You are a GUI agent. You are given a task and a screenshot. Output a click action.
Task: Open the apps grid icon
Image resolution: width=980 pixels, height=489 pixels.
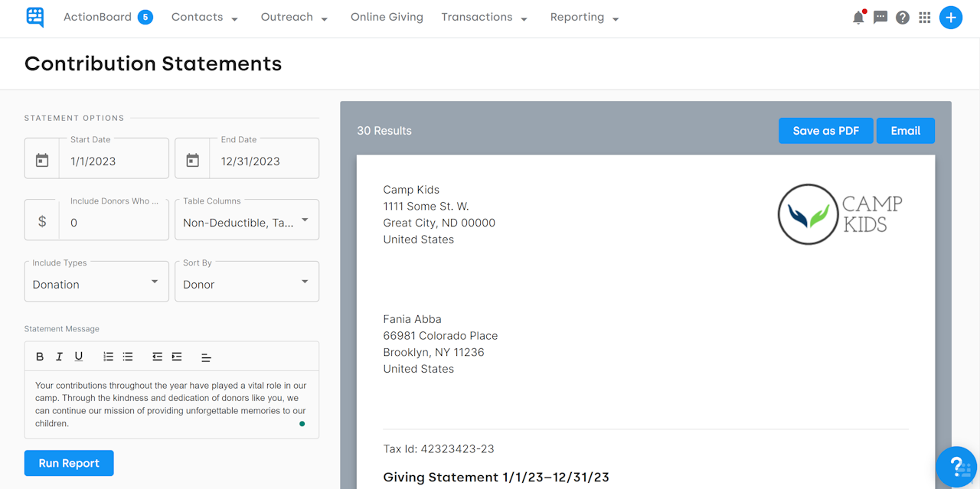click(925, 17)
